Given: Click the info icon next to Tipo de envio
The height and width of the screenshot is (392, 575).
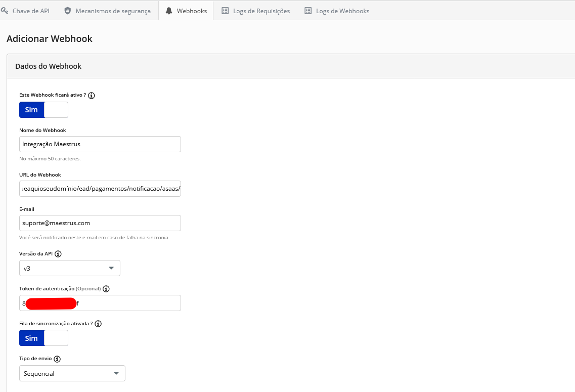Looking at the screenshot, I should pos(57,359).
